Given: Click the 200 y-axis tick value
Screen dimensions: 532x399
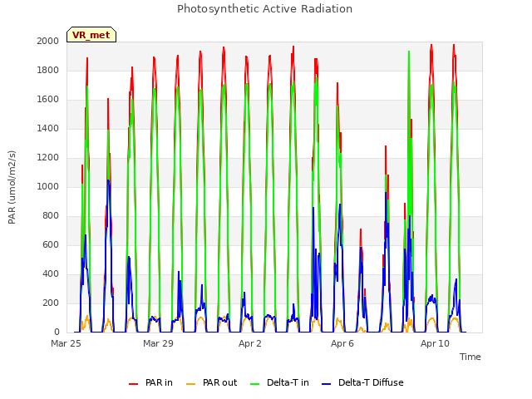Looking at the screenshot, I should [51, 303].
